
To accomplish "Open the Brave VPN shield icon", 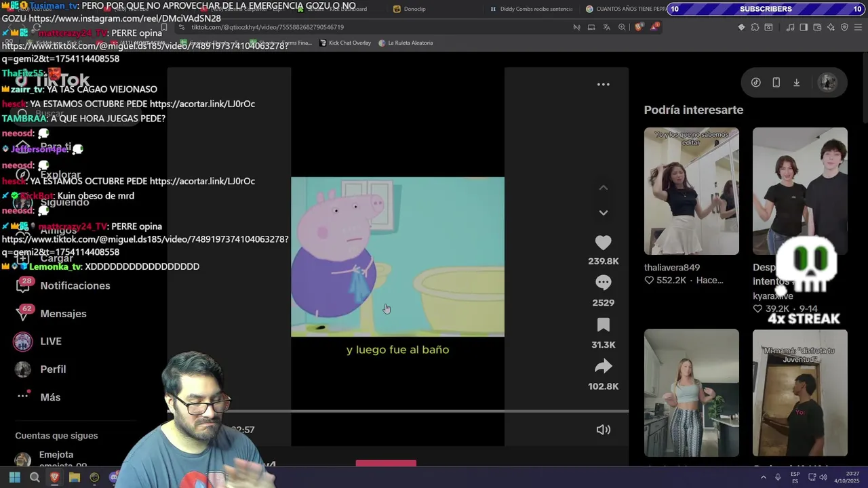I will (x=844, y=27).
